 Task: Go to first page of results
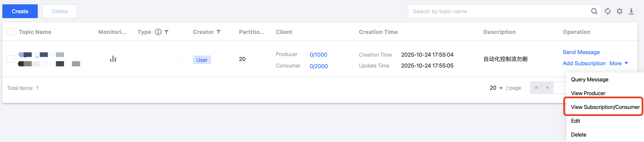536,88
